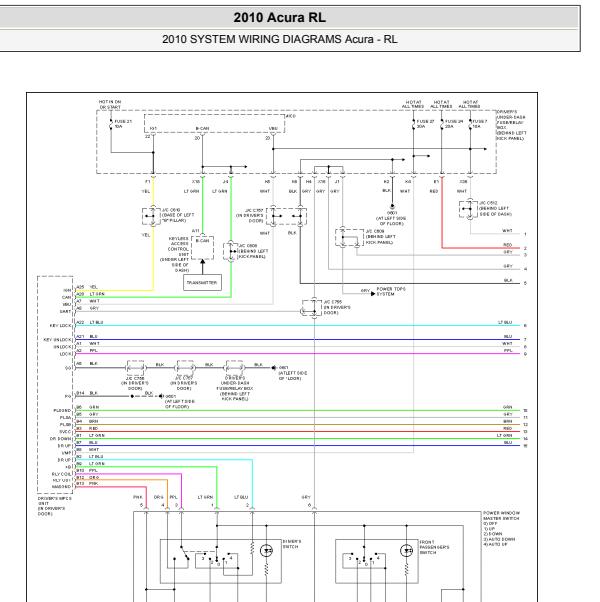The image size is (600, 602).
Task: Click the TRANSMITTER box in the diagram
Action: click(202, 283)
